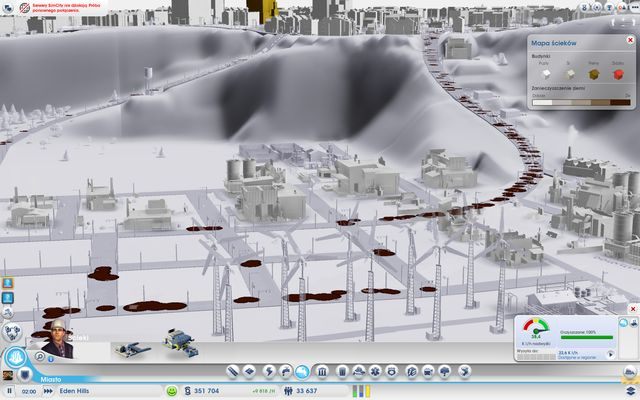Select the sewage outflow pipe building

coord(131,349)
